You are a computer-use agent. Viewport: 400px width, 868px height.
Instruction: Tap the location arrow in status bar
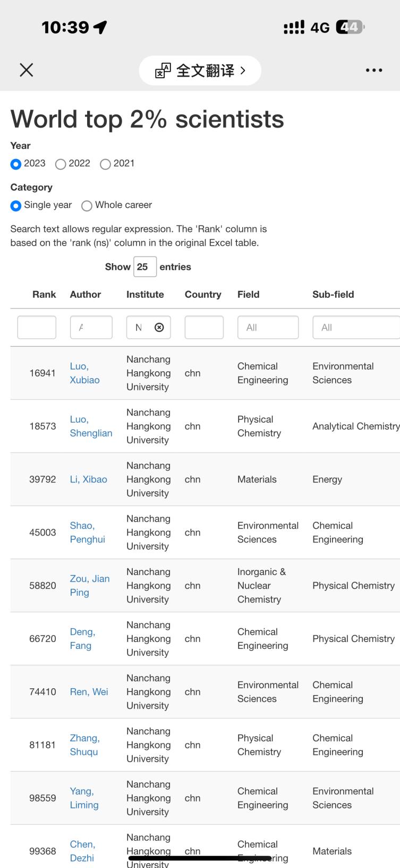pyautogui.click(x=100, y=27)
